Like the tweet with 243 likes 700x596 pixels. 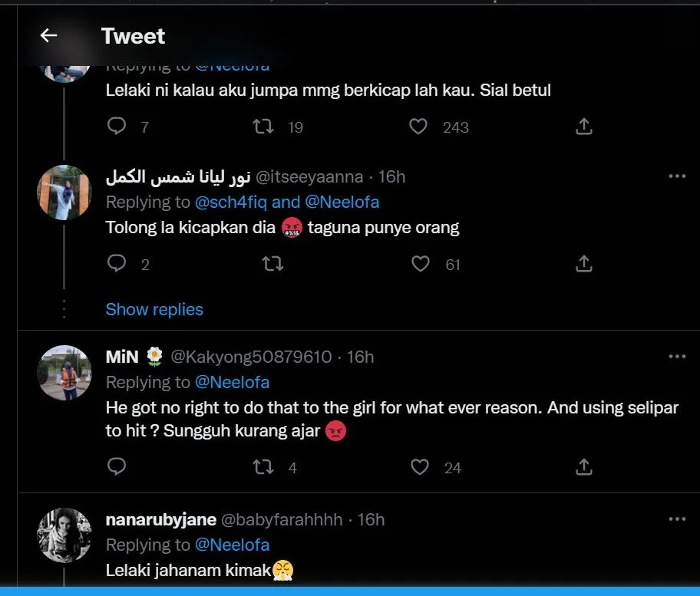(x=418, y=127)
